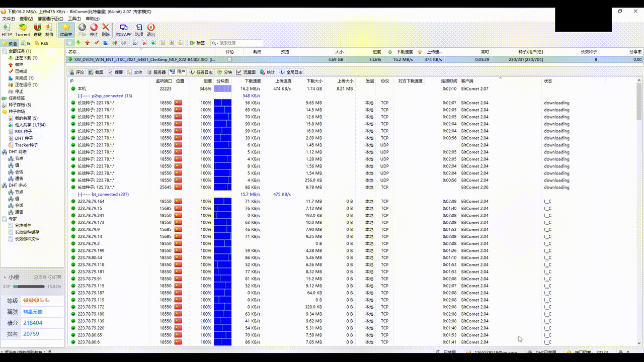Click the HTTP download toolbar icon
The image size is (644, 362).
coord(7,30)
